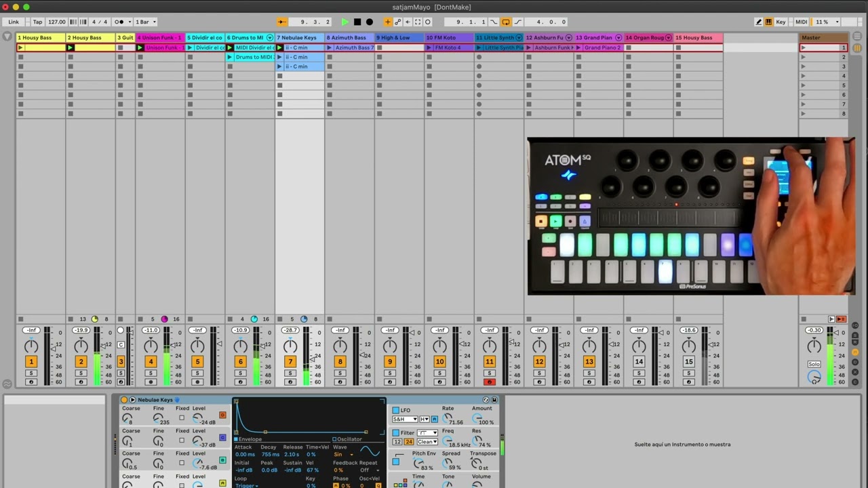Click the Stop button in transport

(x=357, y=22)
